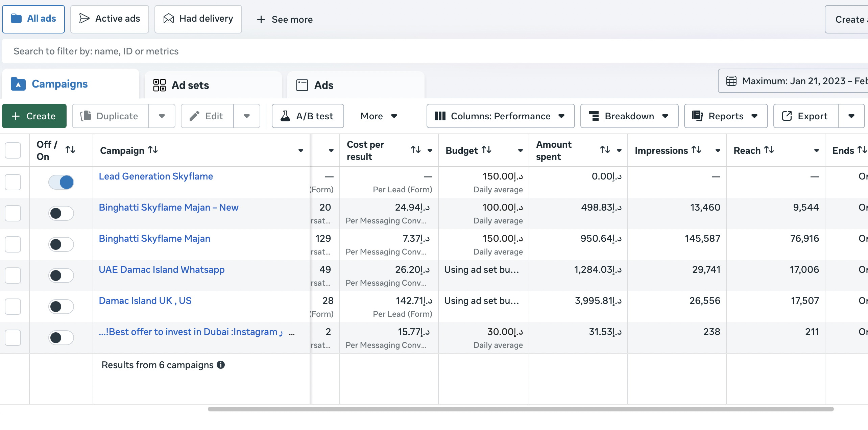Screen dimensions: 868x430
Task: Tick the Binghatti Skyflame Majan row checkbox
Action: (x=13, y=244)
